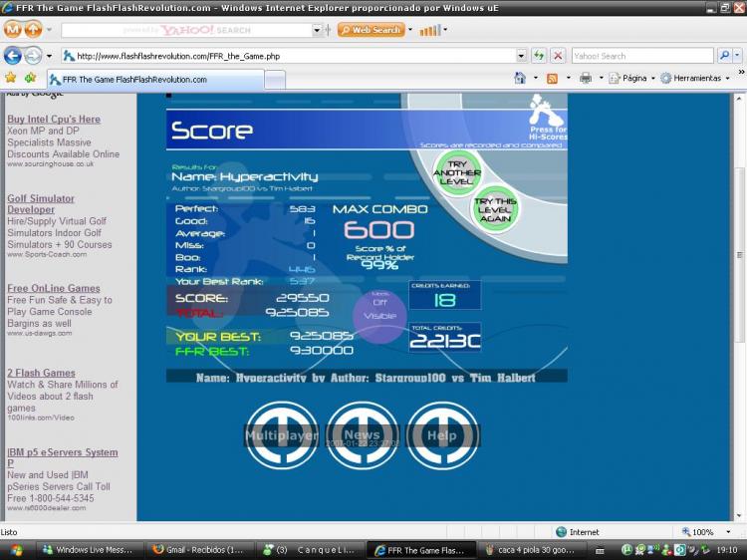This screenshot has height=560, width=747.
Task: Click the browser Back arrow button
Action: pyautogui.click(x=12, y=56)
